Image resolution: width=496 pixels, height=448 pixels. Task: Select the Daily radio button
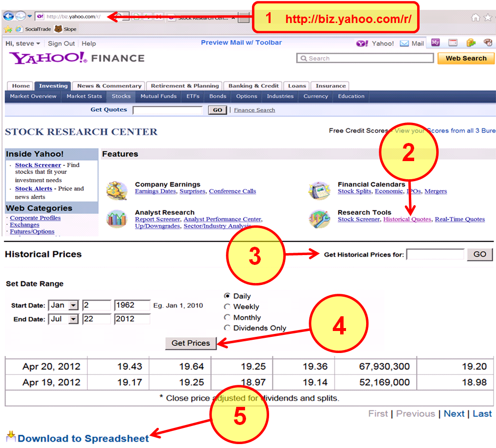click(227, 296)
